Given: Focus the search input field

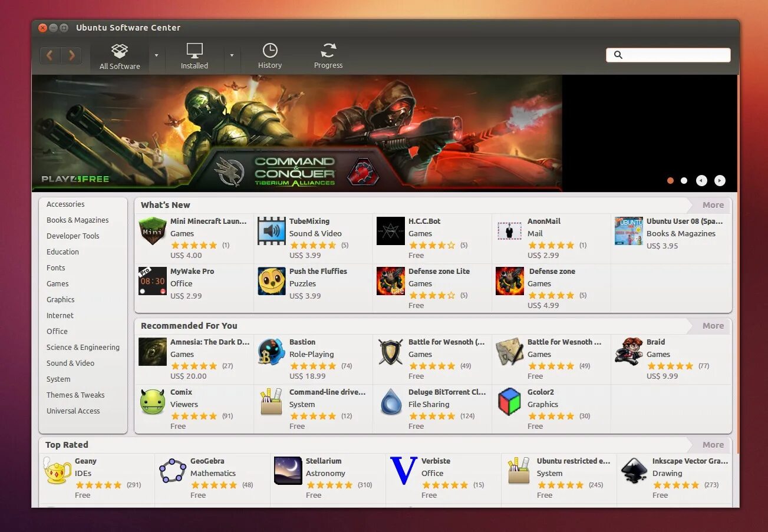Looking at the screenshot, I should click(668, 55).
